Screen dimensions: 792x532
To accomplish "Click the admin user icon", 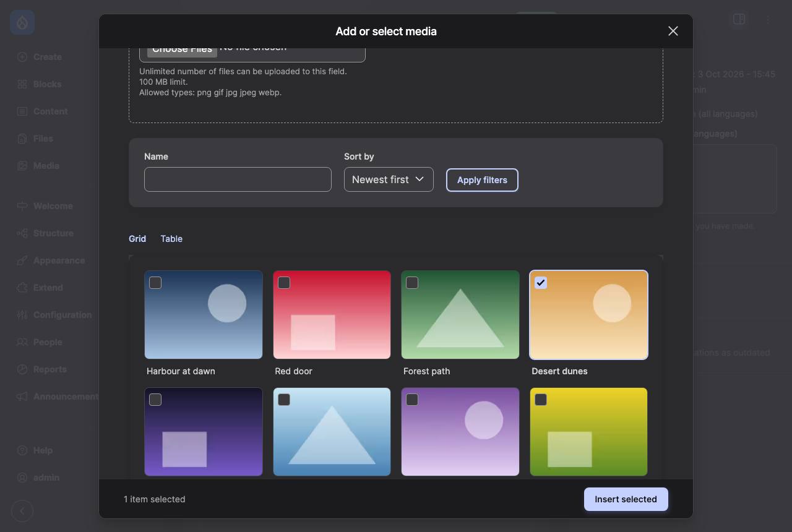I will (x=22, y=478).
